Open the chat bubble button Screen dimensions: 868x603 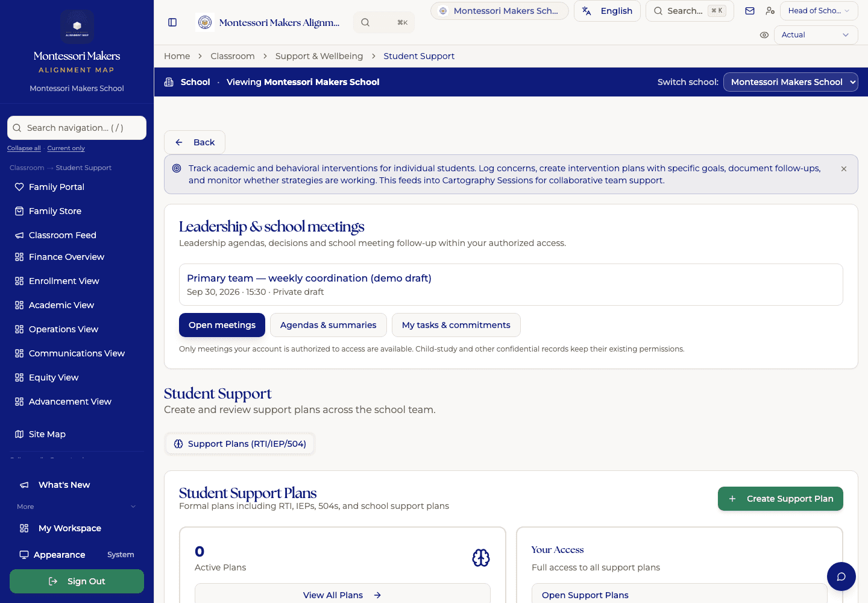click(841, 576)
